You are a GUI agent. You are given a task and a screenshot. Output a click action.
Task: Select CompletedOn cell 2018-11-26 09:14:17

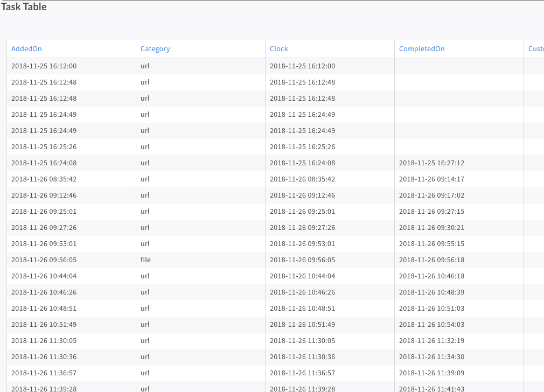click(431, 179)
